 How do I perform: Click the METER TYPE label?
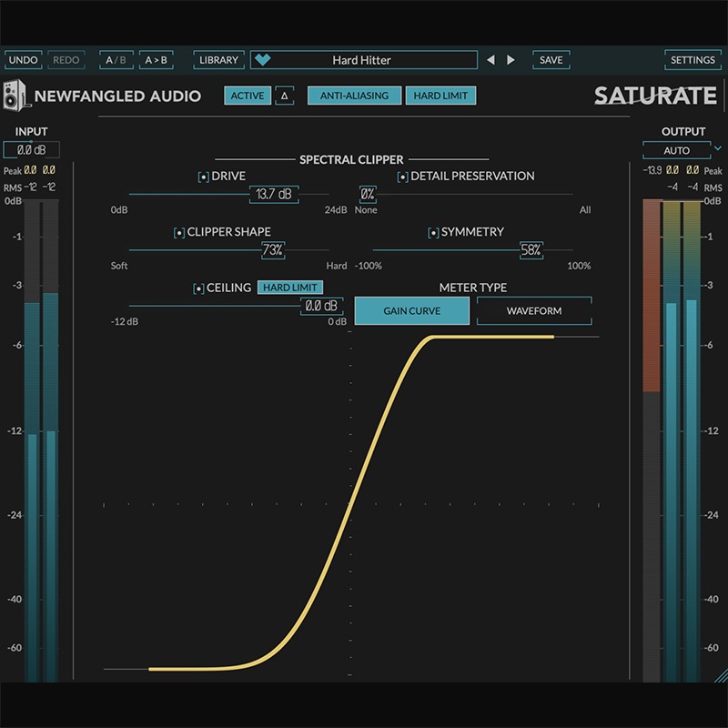click(x=473, y=288)
